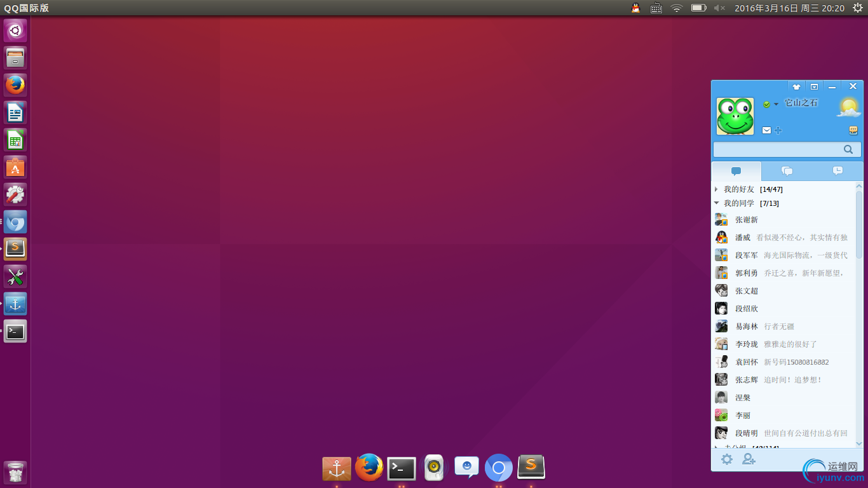Open the message box icon below the weather
The image size is (868, 488).
pos(853,130)
